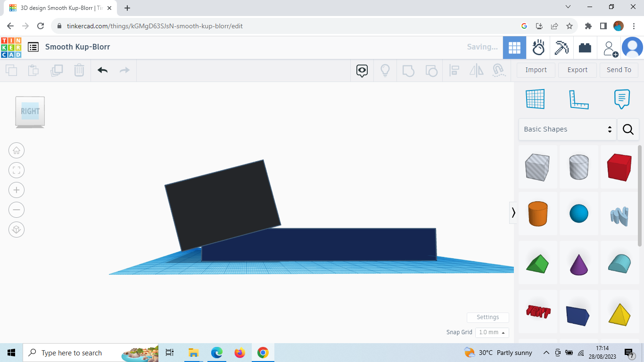Collapse the shapes panel with the chevron
644x362 pixels.
pos(513,213)
